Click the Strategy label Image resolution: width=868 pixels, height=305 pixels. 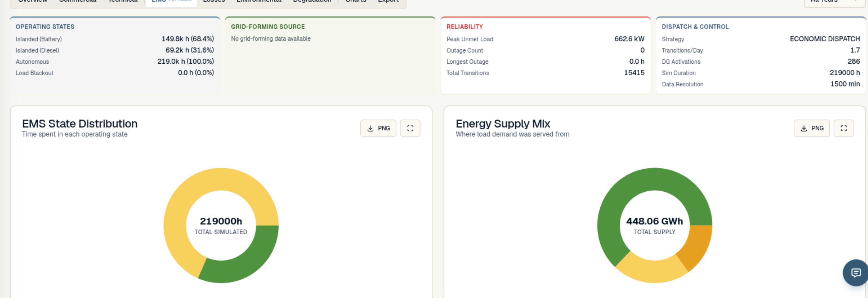point(673,39)
